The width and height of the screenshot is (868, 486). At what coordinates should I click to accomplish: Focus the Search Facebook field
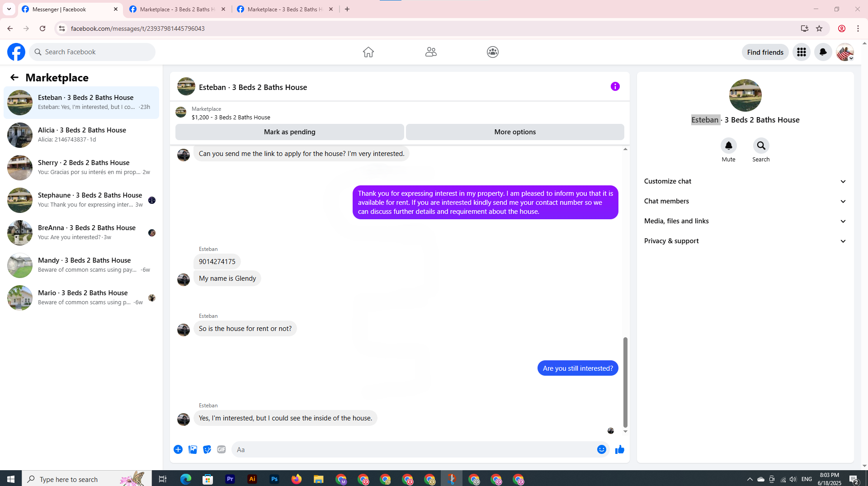[x=92, y=52]
